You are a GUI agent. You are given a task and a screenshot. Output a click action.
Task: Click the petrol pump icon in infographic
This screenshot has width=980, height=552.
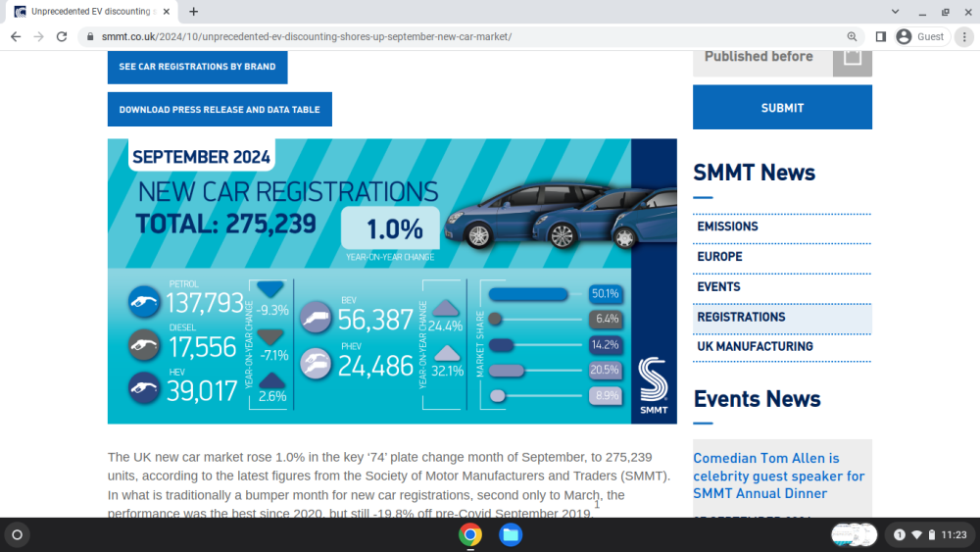click(144, 302)
